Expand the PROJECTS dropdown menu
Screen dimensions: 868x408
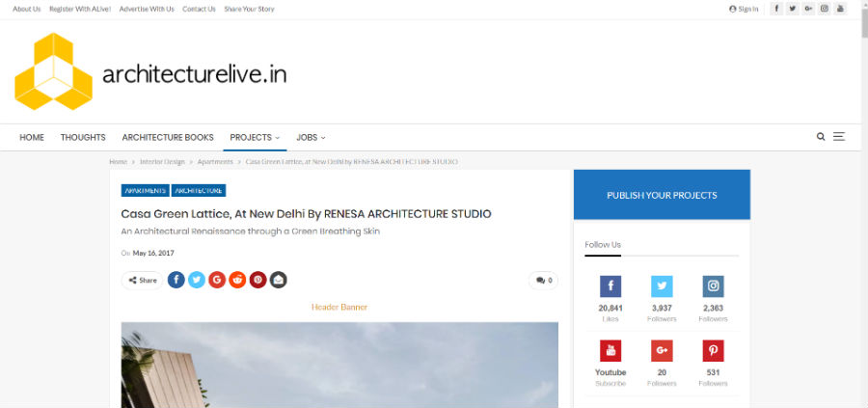point(255,137)
